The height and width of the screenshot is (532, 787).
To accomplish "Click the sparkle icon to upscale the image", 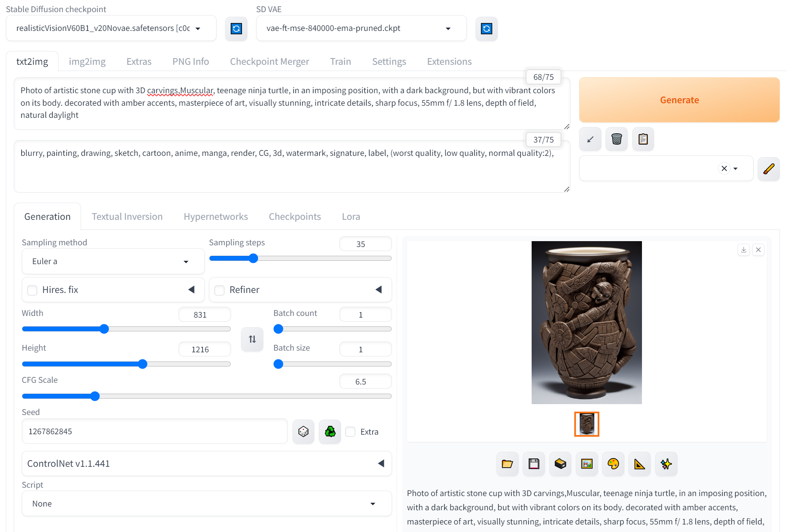I will [666, 463].
